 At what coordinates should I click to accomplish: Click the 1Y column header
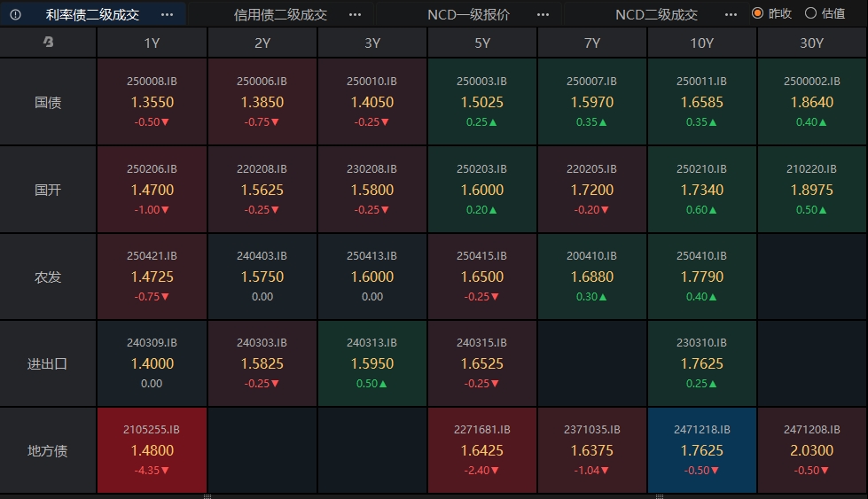point(152,43)
